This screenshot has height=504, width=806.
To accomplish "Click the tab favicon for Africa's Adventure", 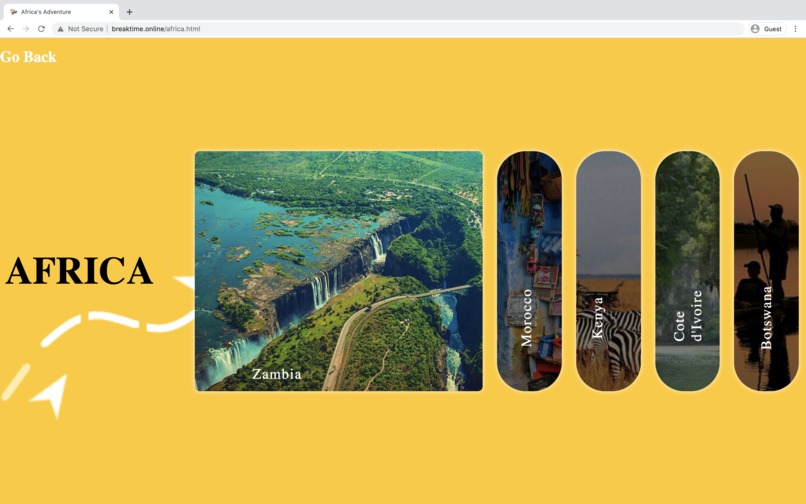I will click(x=13, y=12).
